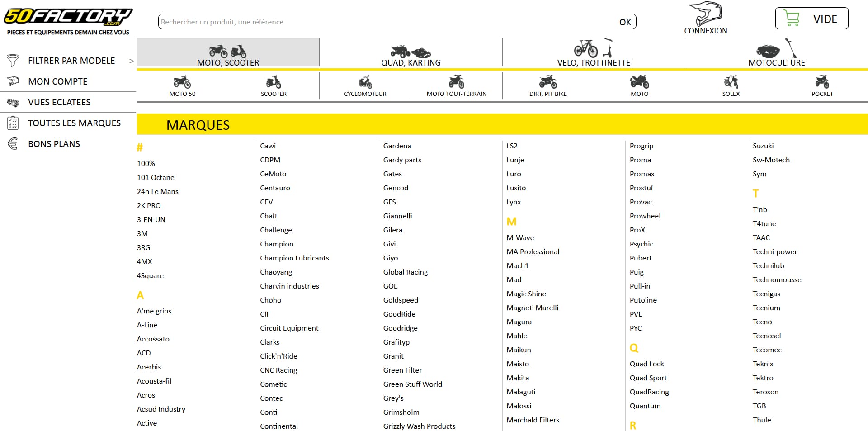
Task: Switch to Quad, Karting tab
Action: pyautogui.click(x=411, y=53)
